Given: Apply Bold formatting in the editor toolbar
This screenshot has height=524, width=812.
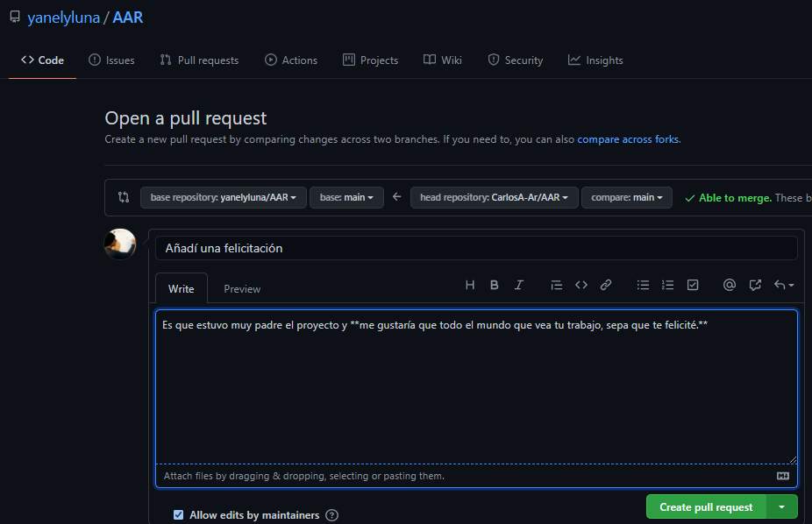Looking at the screenshot, I should [x=494, y=285].
